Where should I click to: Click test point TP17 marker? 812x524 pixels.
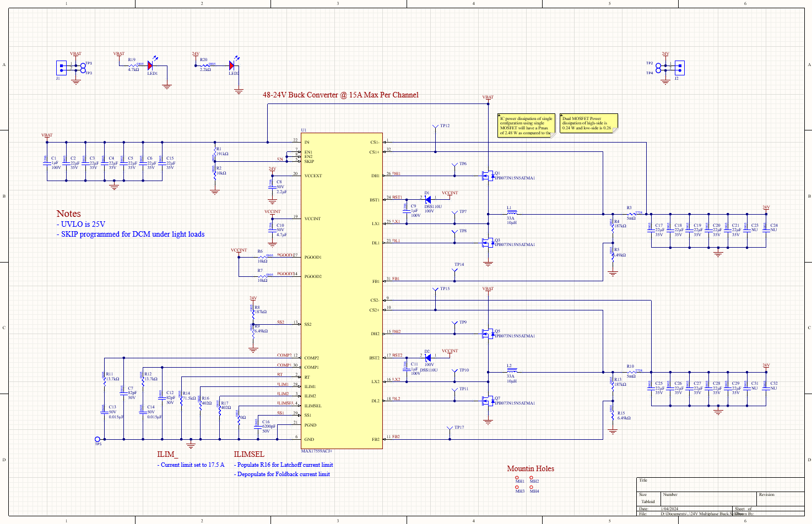click(x=450, y=428)
